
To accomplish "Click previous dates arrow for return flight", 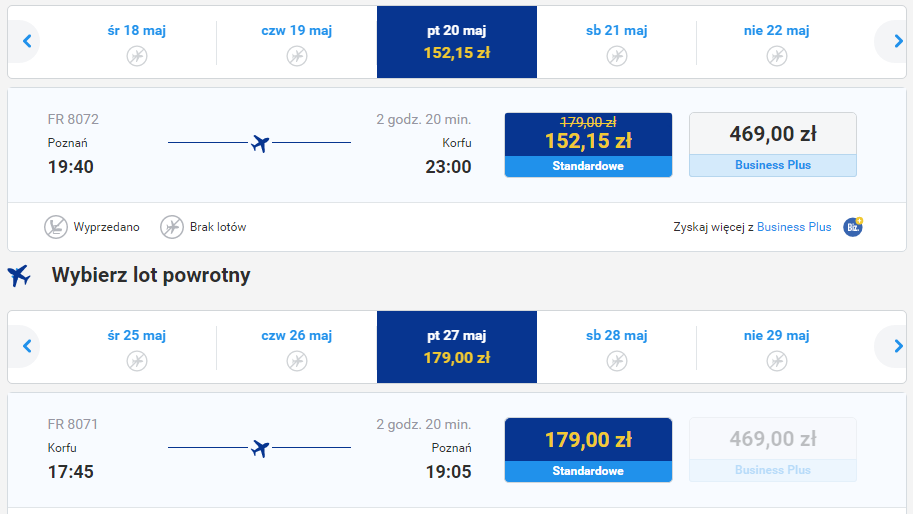I will coord(27,347).
